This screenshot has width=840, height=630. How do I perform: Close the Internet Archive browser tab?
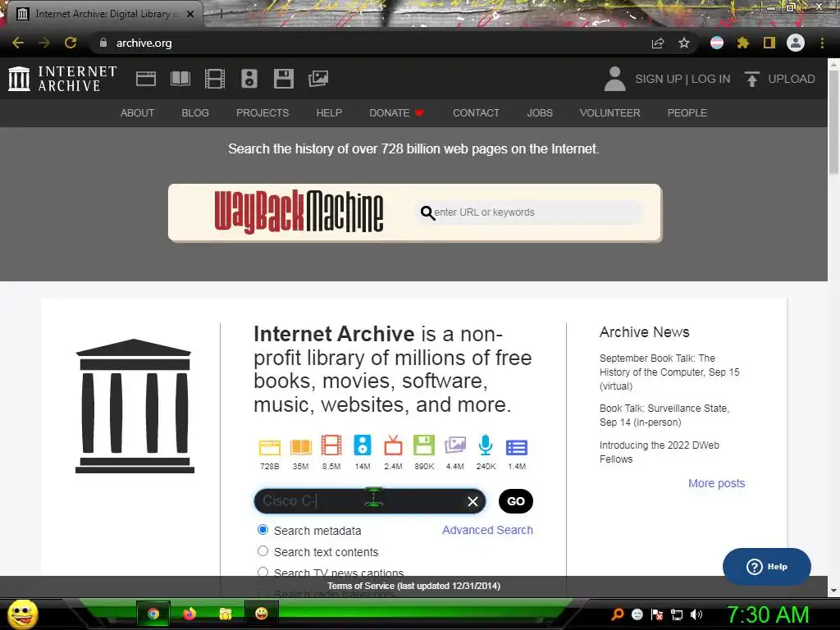[190, 14]
